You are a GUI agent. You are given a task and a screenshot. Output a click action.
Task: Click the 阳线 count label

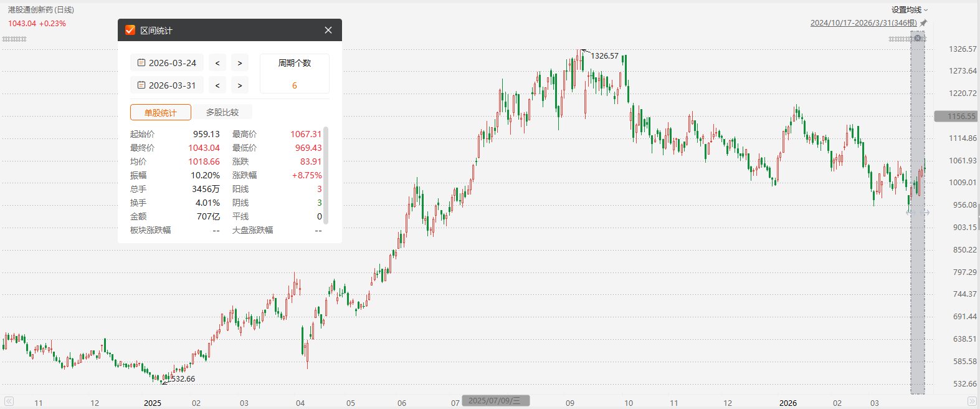click(240, 189)
